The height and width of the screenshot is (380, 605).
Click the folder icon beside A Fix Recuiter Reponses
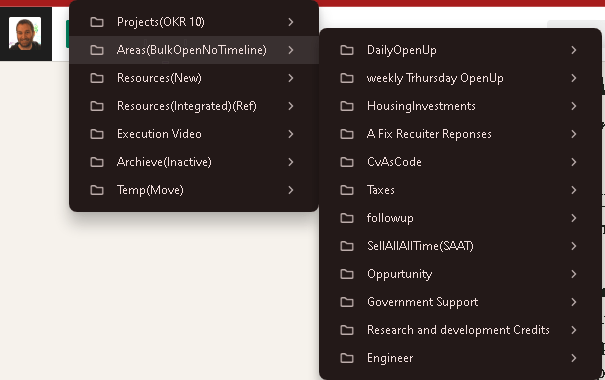click(x=347, y=134)
